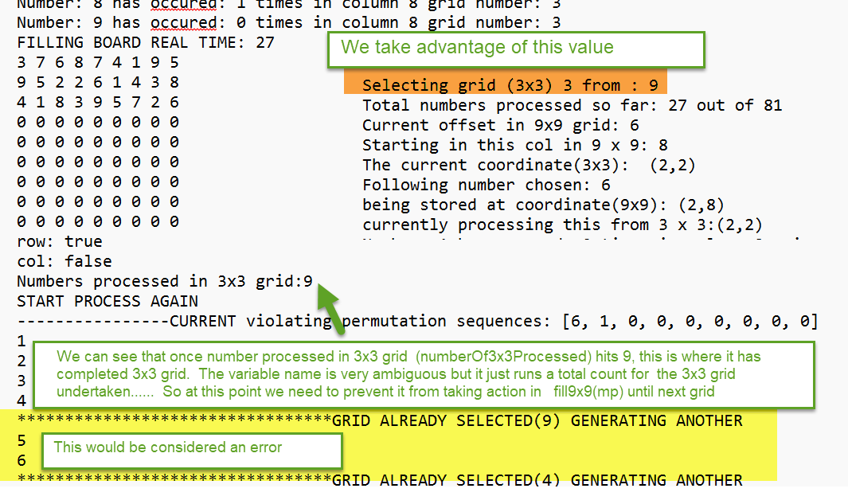This screenshot has height=504, width=848.
Task: Click the 'row: true' output line
Action: tap(60, 241)
